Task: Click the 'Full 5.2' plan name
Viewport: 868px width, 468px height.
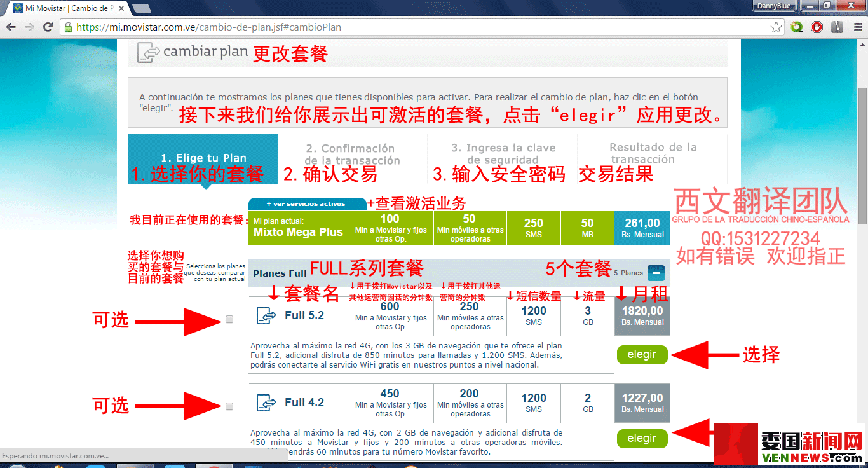Action: [304, 315]
